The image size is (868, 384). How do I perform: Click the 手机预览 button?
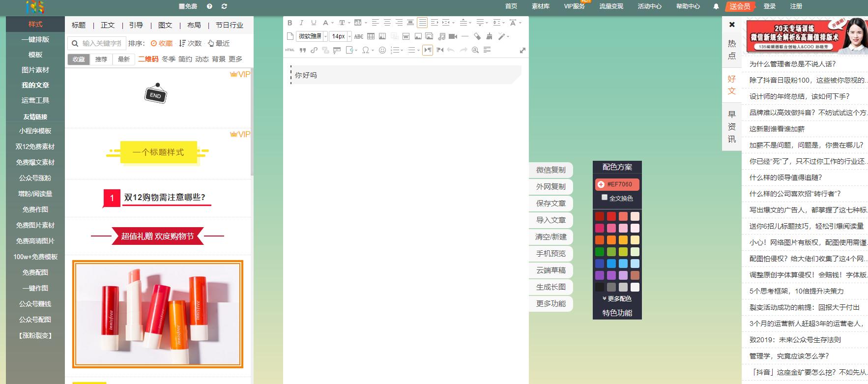click(x=550, y=254)
